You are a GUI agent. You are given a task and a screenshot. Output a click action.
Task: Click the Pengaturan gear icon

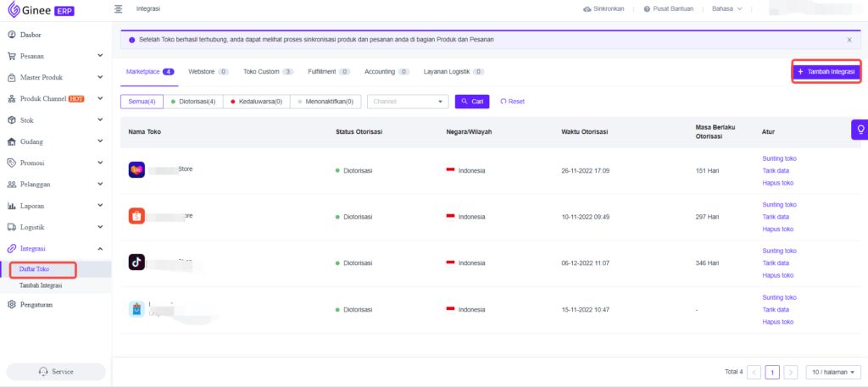pos(12,305)
